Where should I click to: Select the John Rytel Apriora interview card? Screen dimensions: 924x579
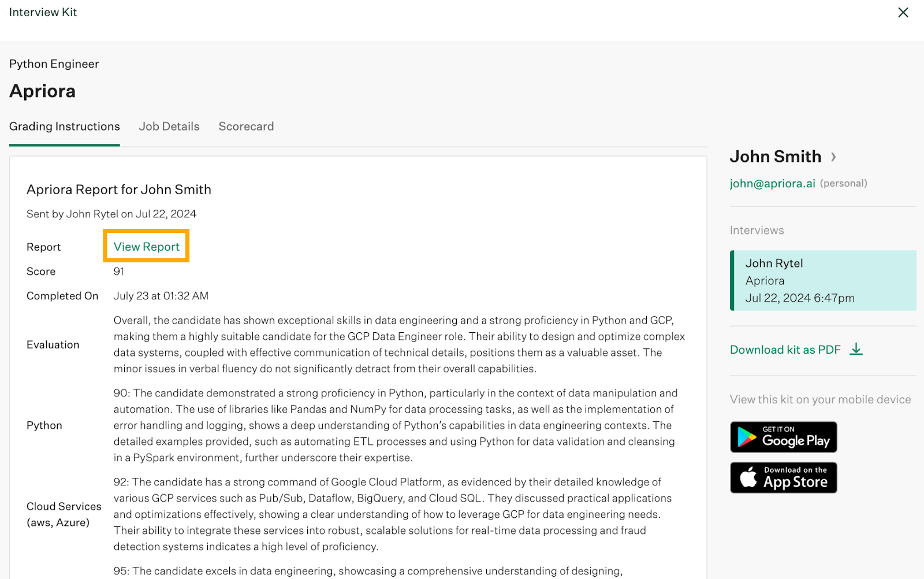[x=823, y=280]
